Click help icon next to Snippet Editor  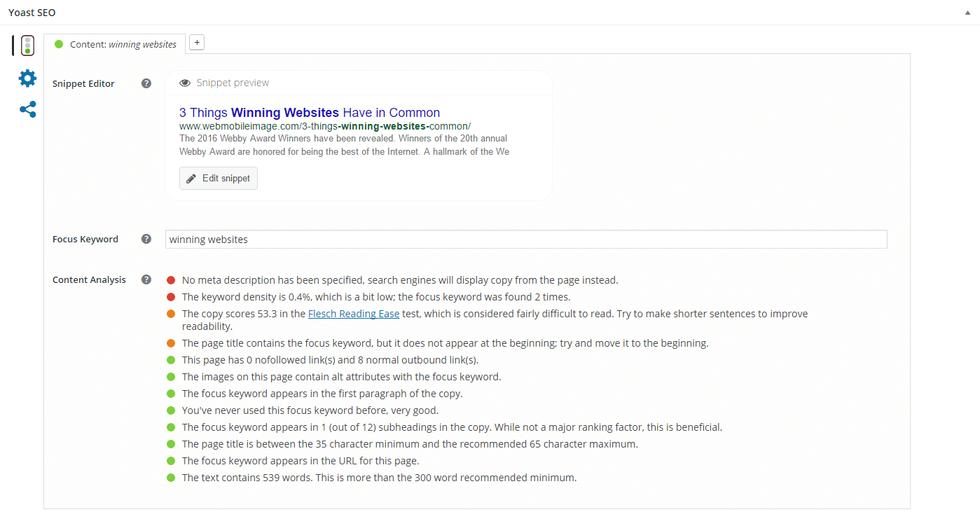146,83
